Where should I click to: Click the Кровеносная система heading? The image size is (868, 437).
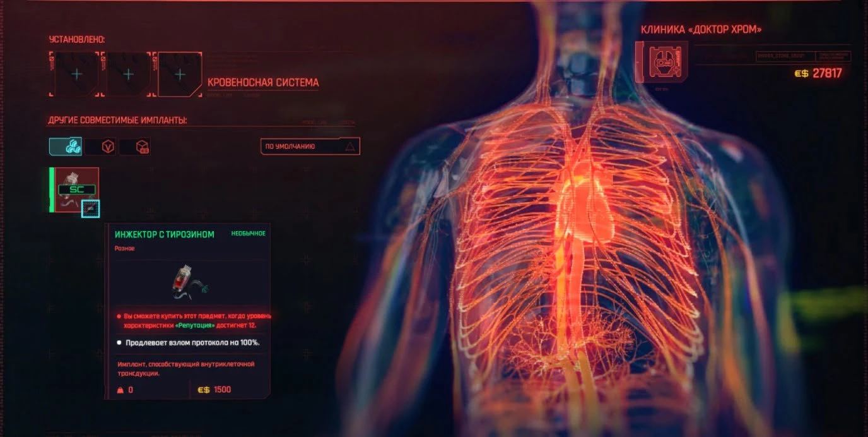(263, 83)
